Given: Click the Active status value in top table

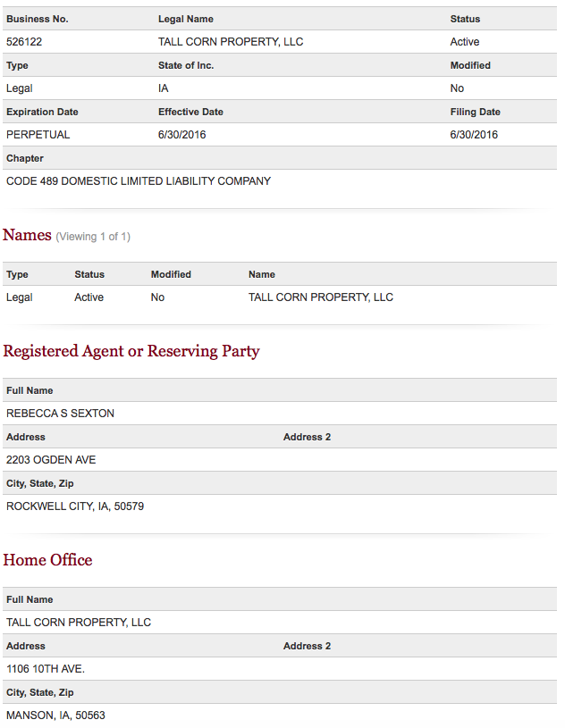Looking at the screenshot, I should (465, 42).
